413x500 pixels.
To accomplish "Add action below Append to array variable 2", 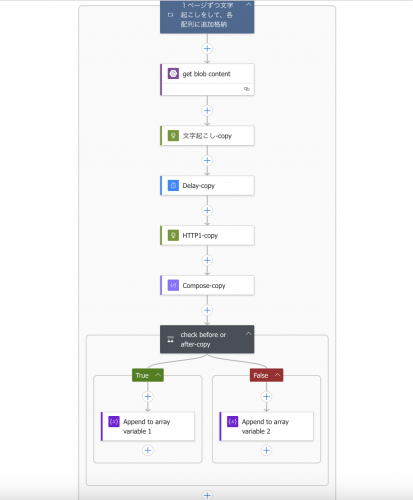I will pyautogui.click(x=266, y=451).
